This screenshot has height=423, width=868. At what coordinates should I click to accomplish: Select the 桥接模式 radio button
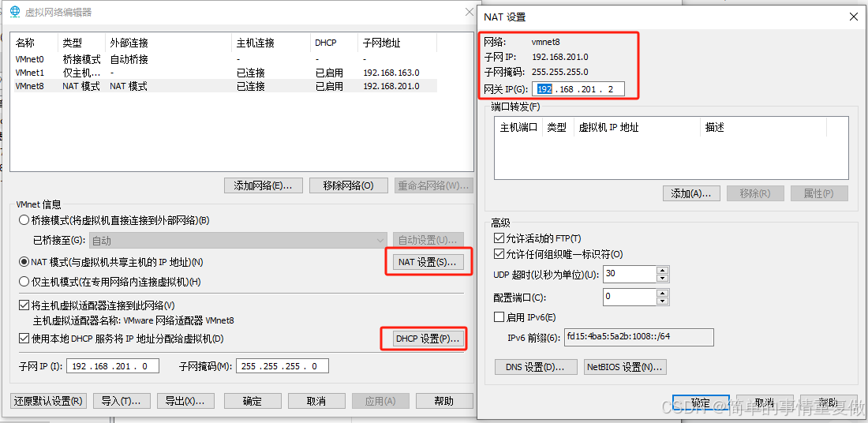click(24, 220)
